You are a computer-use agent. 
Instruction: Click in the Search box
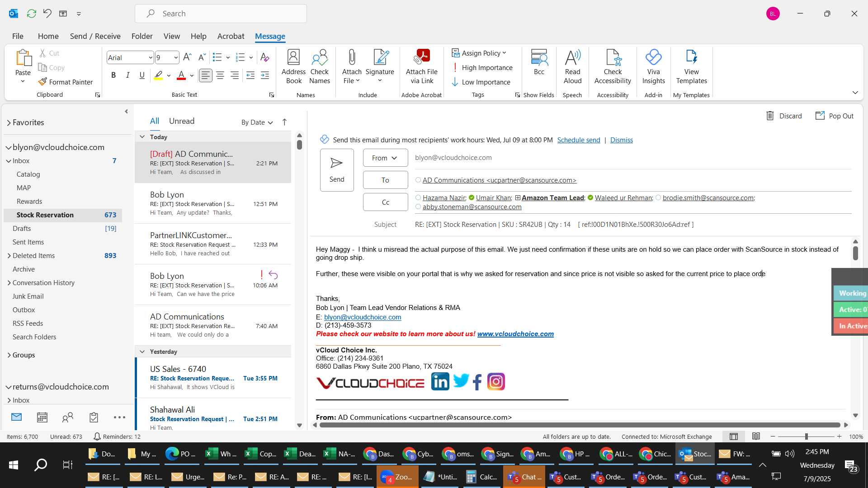pos(221,14)
